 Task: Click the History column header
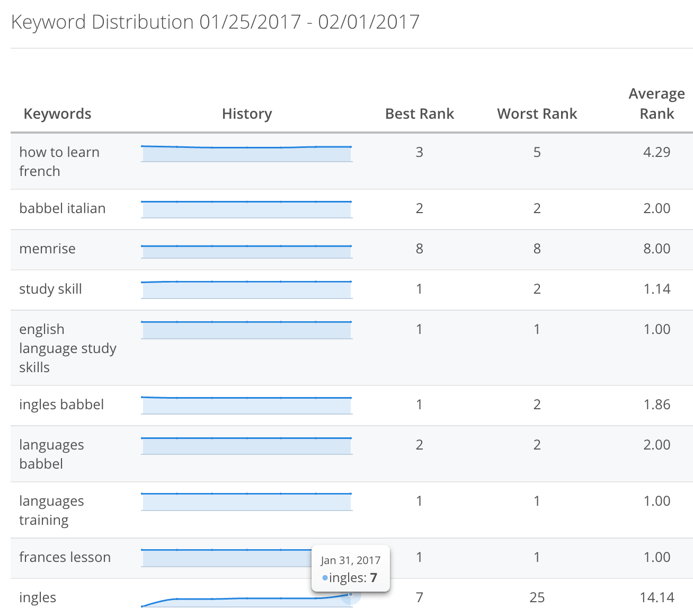pos(247,113)
